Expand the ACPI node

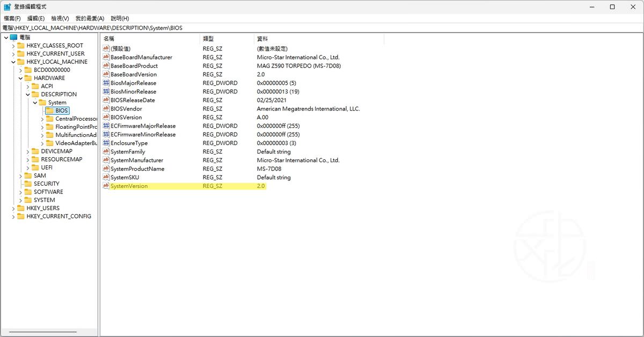[x=28, y=86]
